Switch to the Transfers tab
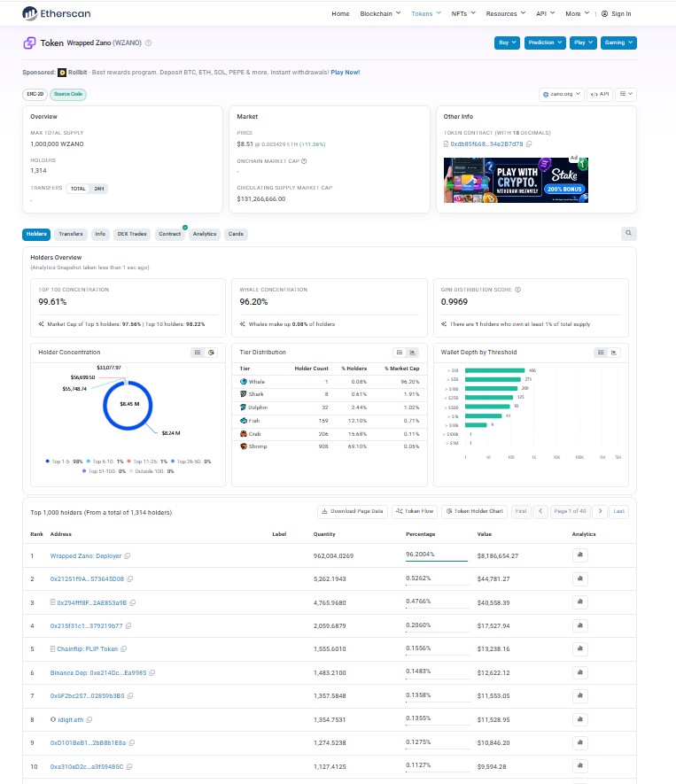Viewport: 676px width, 784px height. point(71,234)
